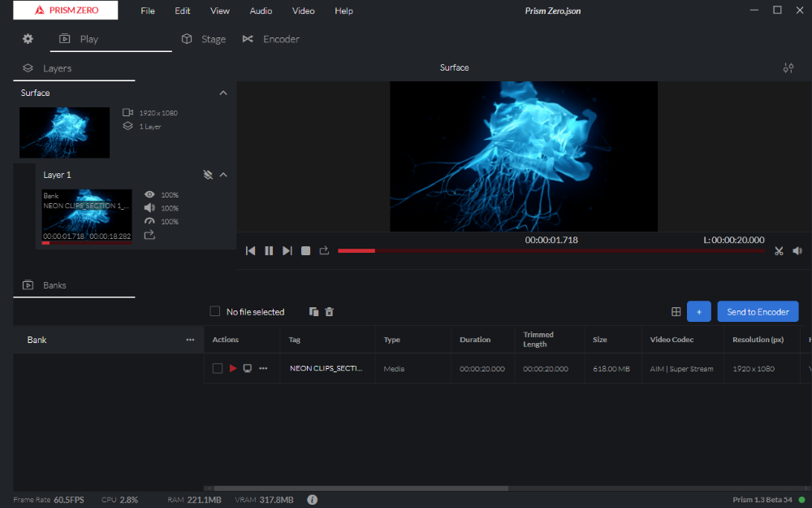The width and height of the screenshot is (812, 508).
Task: Open the Bank three-dot options menu
Action: 190,340
